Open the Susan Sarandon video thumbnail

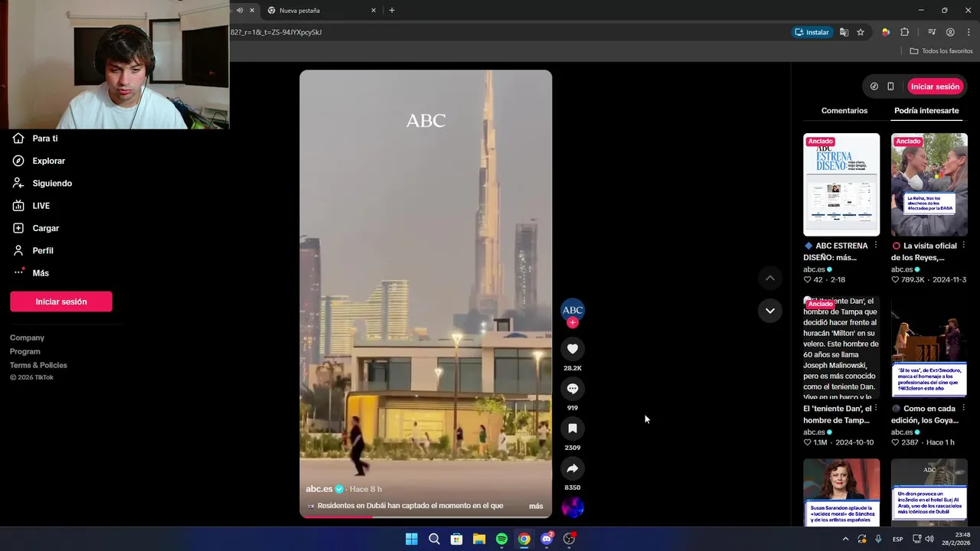841,493
